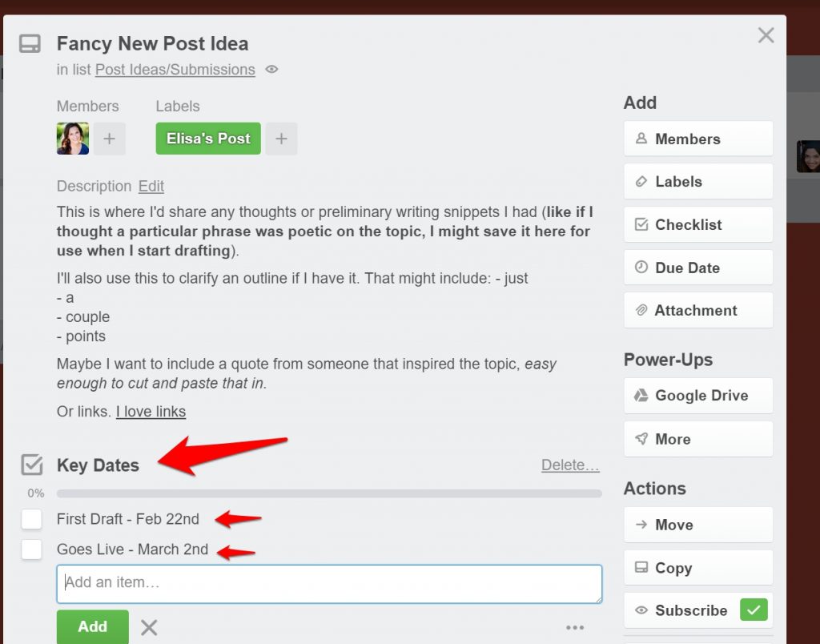Check the Goes Live - March 2nd item

pyautogui.click(x=32, y=549)
